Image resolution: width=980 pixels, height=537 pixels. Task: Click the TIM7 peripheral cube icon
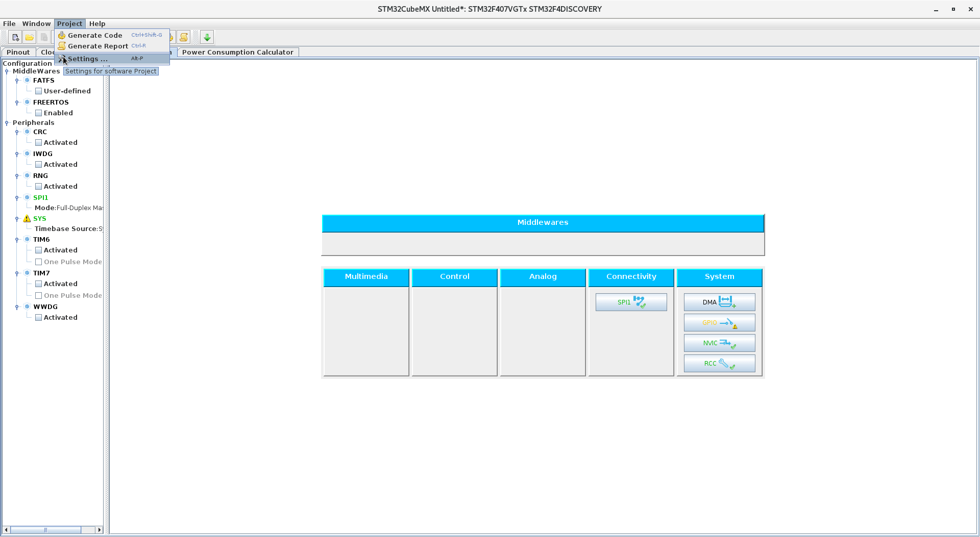click(27, 273)
